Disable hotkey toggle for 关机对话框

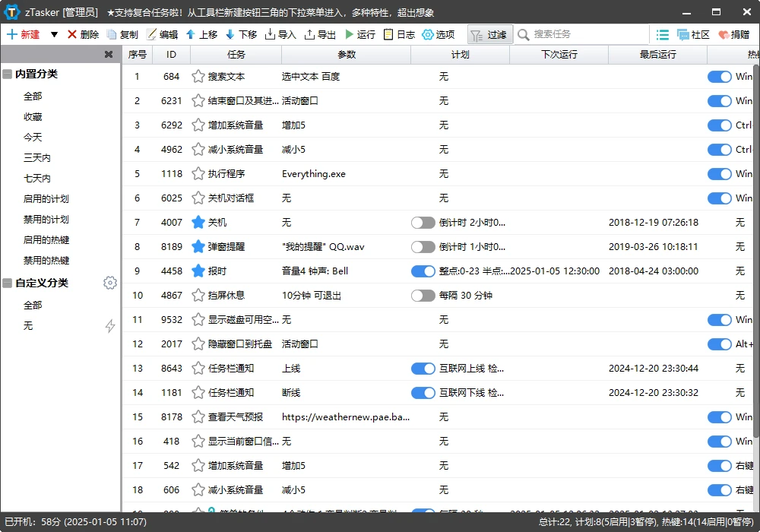pyautogui.click(x=719, y=198)
